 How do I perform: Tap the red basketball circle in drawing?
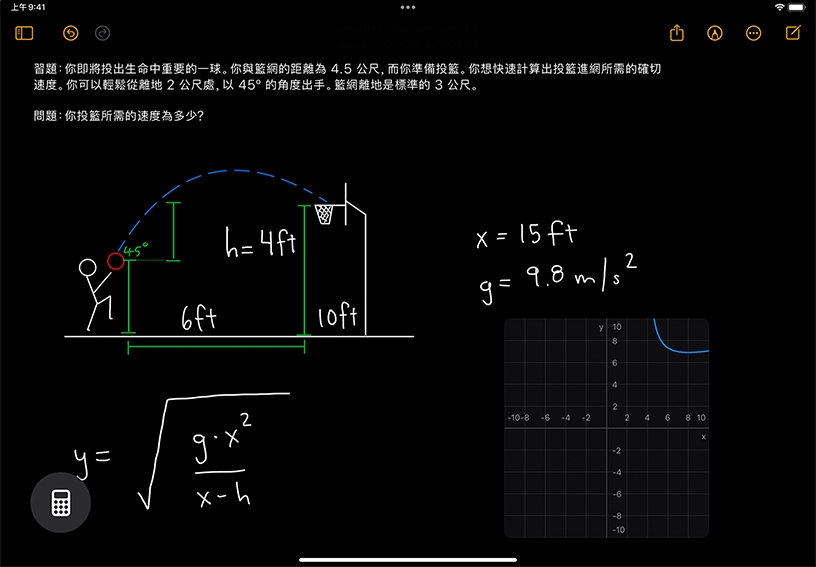click(116, 261)
